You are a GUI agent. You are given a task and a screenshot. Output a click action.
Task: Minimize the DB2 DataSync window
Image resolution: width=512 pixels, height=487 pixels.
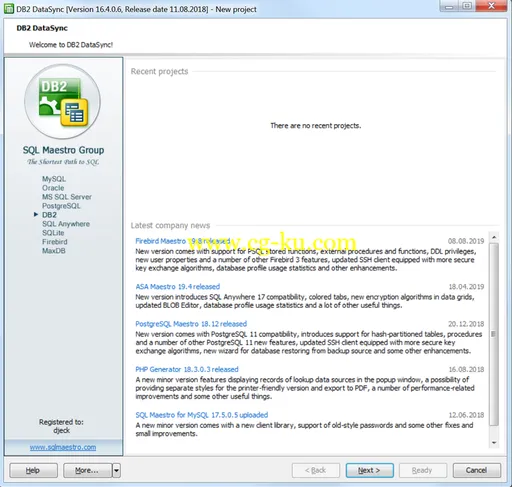449,6
